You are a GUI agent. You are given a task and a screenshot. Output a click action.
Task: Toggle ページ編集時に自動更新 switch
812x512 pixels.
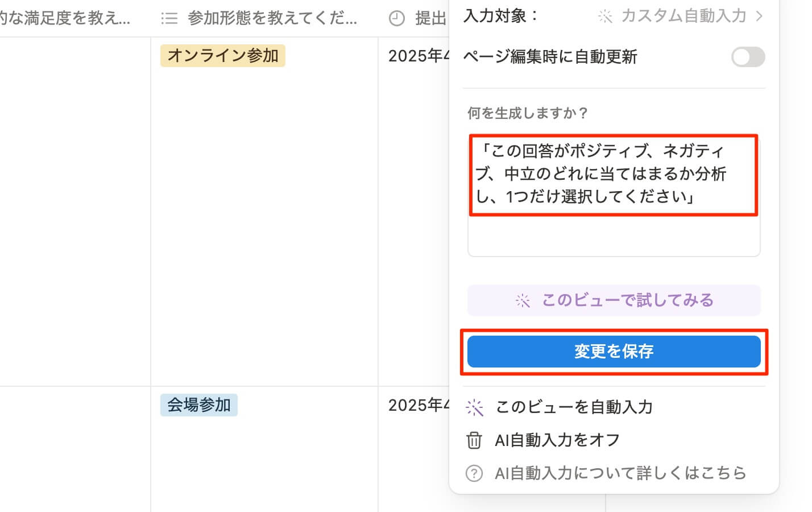point(748,57)
